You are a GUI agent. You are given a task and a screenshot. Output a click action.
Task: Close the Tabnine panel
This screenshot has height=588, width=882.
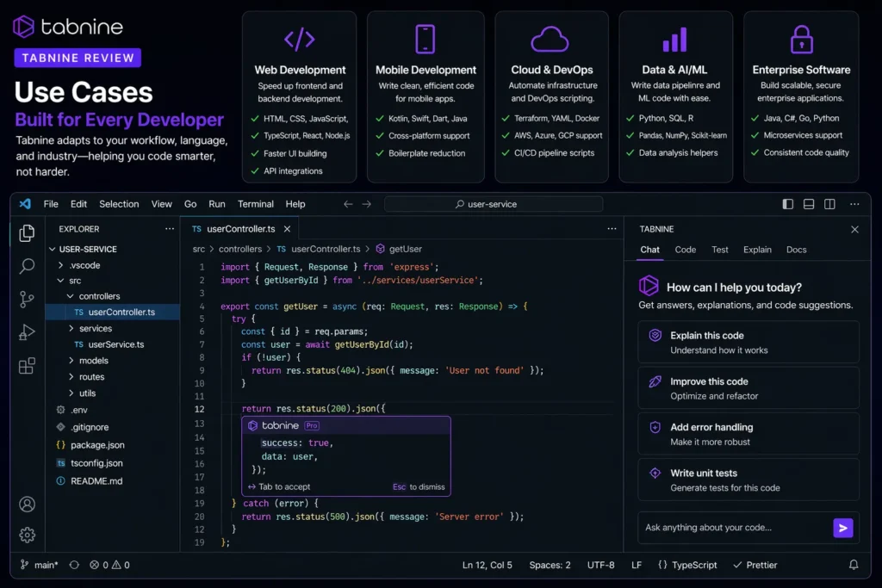[x=854, y=229]
